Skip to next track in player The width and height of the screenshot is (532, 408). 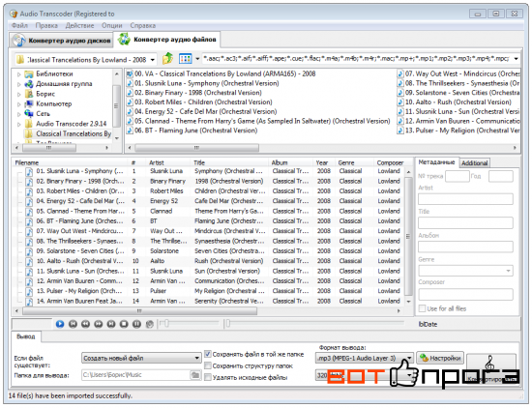pyautogui.click(x=111, y=324)
